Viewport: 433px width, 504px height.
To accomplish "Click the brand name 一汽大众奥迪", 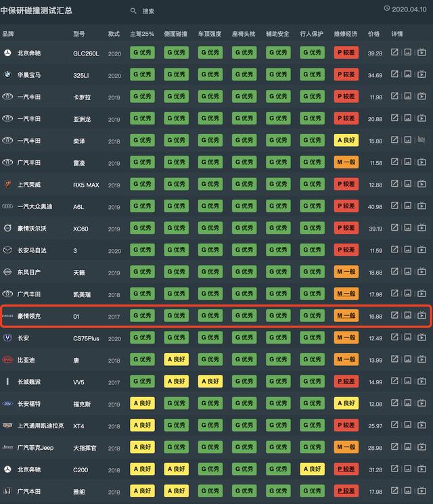I will tap(35, 206).
